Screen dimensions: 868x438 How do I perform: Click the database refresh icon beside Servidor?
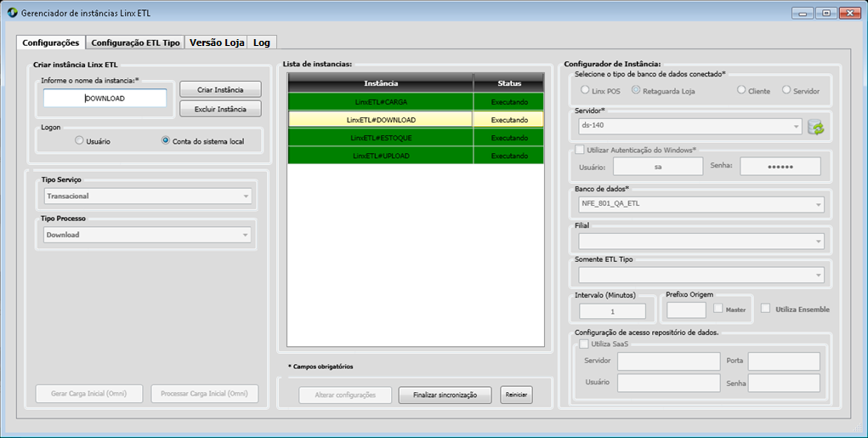click(x=815, y=127)
